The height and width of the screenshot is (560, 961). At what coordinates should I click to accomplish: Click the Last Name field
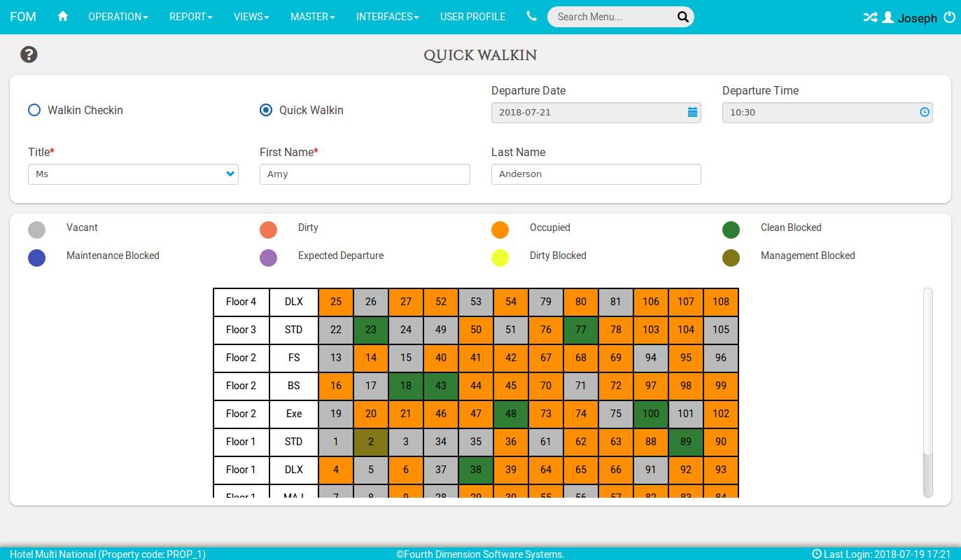pos(596,174)
